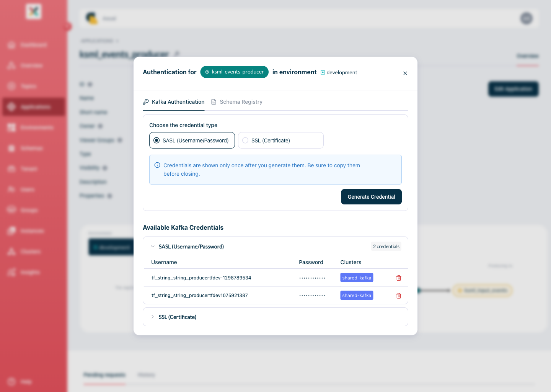This screenshot has width=551, height=392.
Task: Click the 2 credentials count badge
Action: (386, 247)
